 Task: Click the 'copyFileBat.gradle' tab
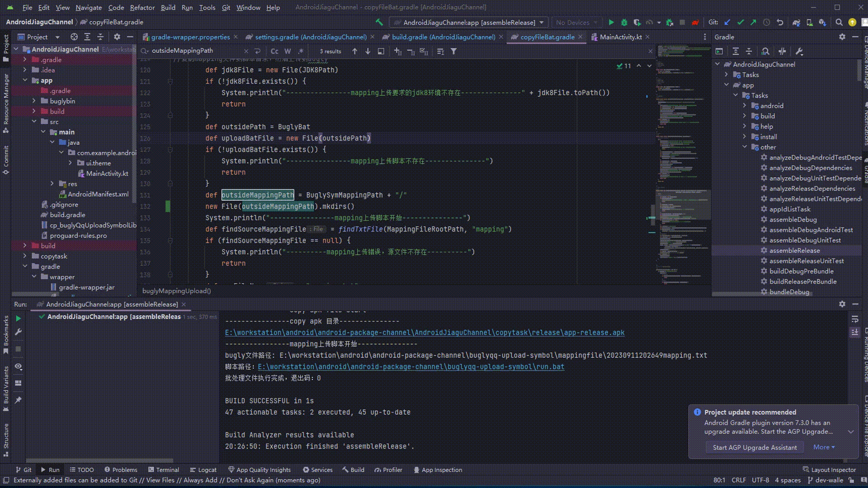click(546, 37)
